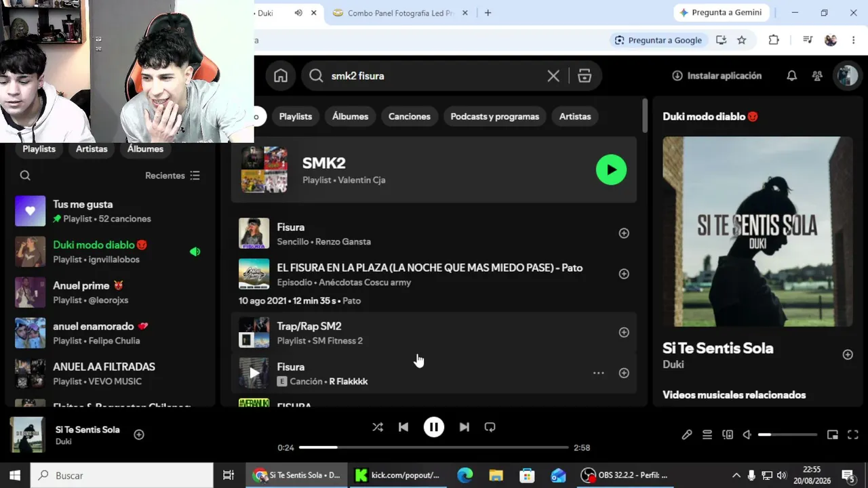Save the EL FISURA EN LA PLAZA episode
The image size is (868, 488).
(624, 274)
